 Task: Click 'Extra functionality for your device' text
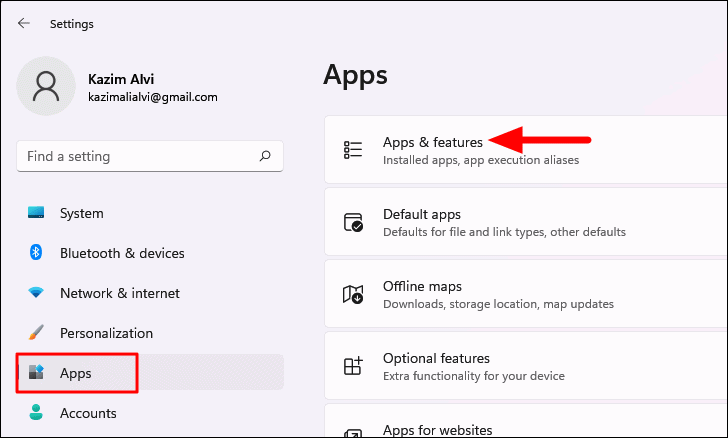[x=474, y=376]
